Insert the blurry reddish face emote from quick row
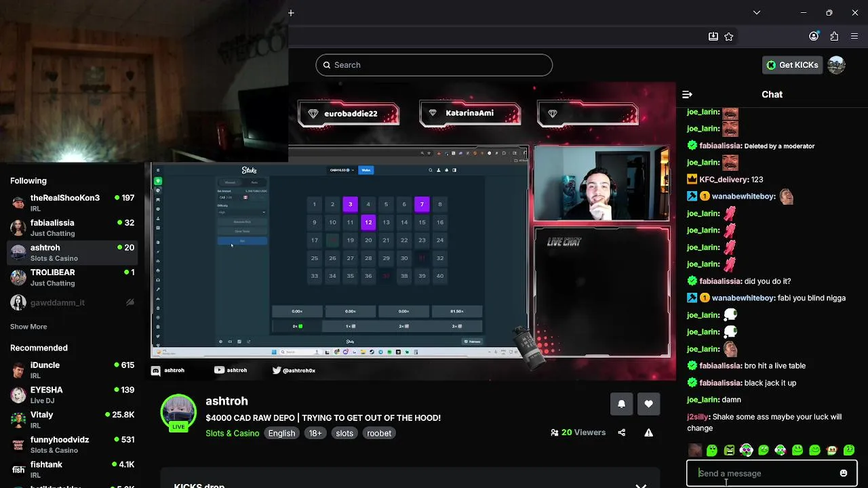 point(695,450)
